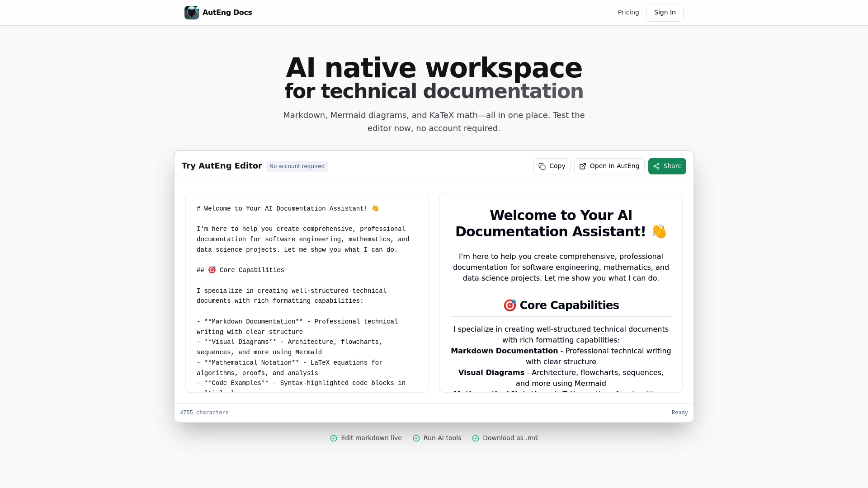Click the '## Core Capabilities' markdown source line
The image size is (868, 488).
pos(241,270)
